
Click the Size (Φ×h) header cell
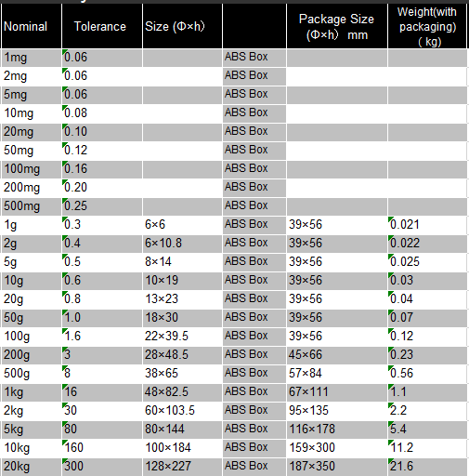click(x=182, y=26)
